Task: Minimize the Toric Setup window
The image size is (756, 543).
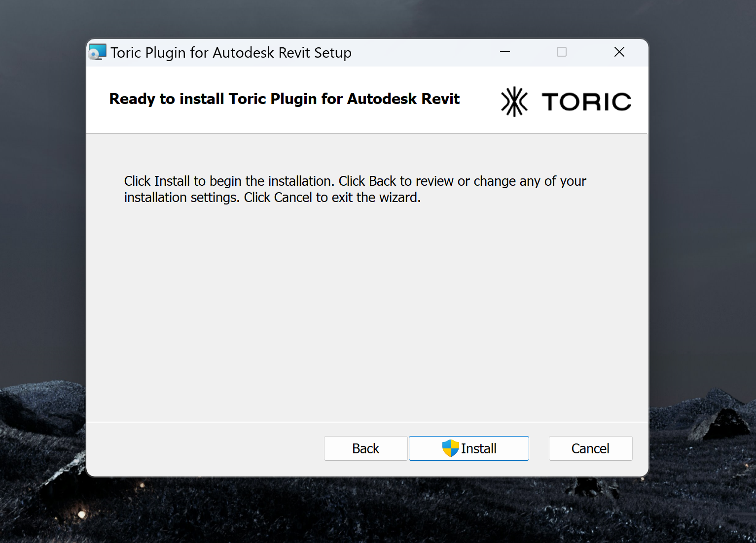Action: (504, 52)
